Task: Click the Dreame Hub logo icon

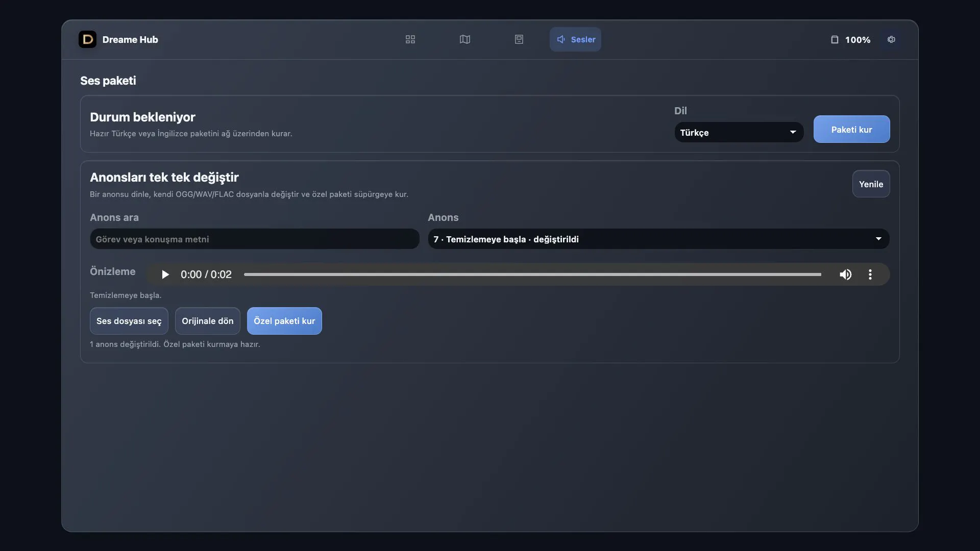Action: pos(87,39)
